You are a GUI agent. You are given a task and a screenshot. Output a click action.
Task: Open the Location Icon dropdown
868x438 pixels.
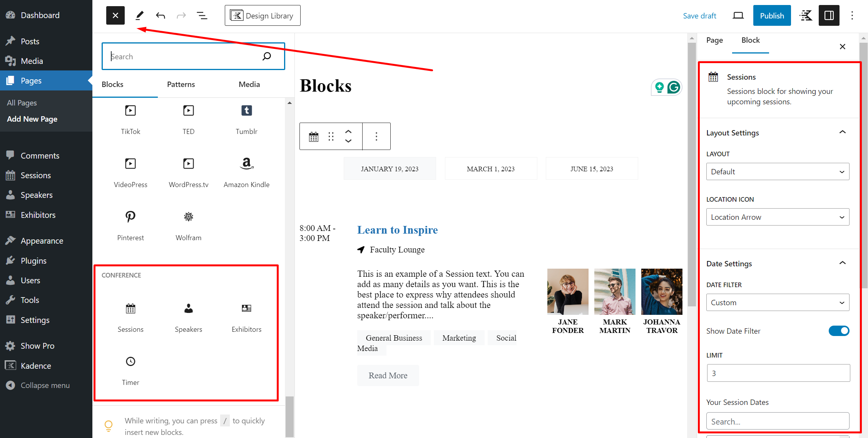pyautogui.click(x=778, y=217)
